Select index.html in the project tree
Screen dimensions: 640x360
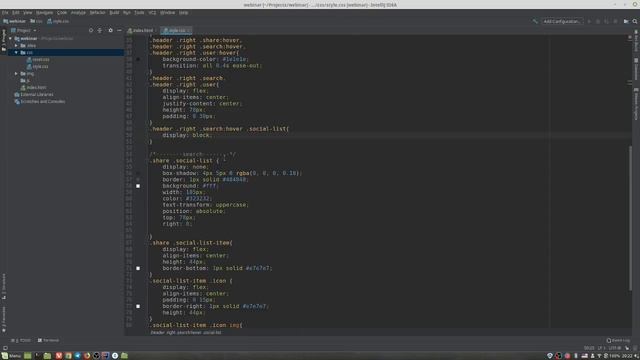pos(33,87)
